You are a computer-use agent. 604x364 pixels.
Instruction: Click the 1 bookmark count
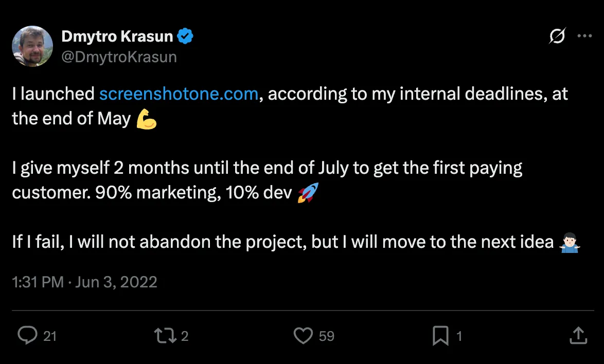[459, 335]
